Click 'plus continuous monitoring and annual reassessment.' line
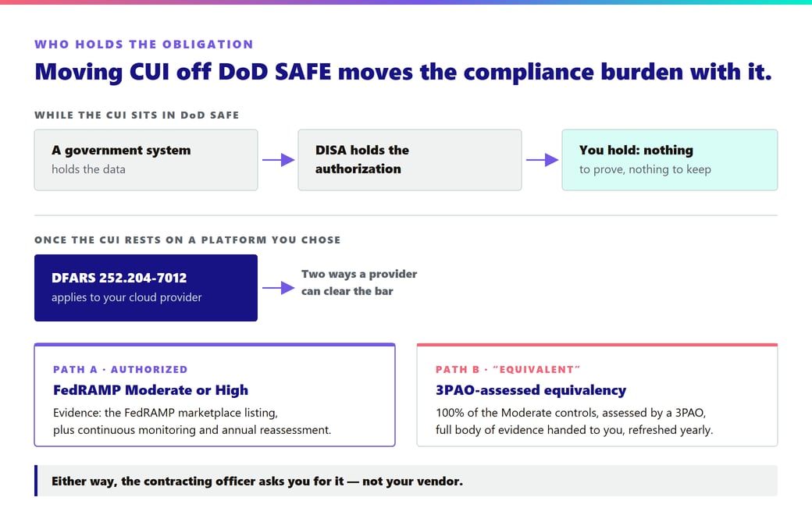The width and height of the screenshot is (812, 515). pyautogui.click(x=192, y=430)
